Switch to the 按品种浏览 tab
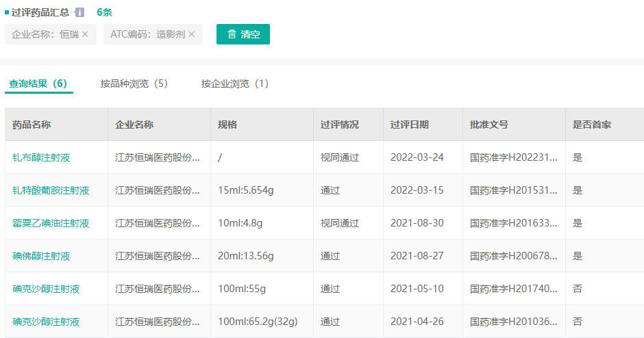 [x=134, y=83]
